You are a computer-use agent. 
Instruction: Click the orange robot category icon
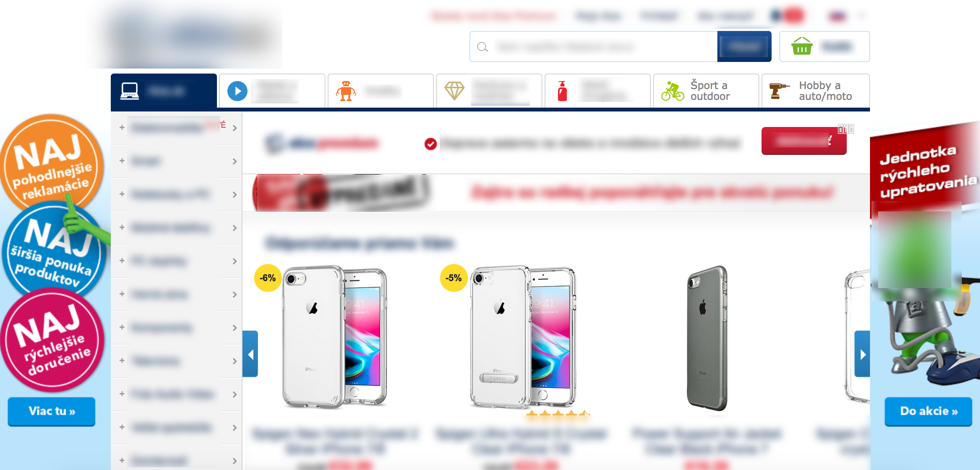click(346, 91)
